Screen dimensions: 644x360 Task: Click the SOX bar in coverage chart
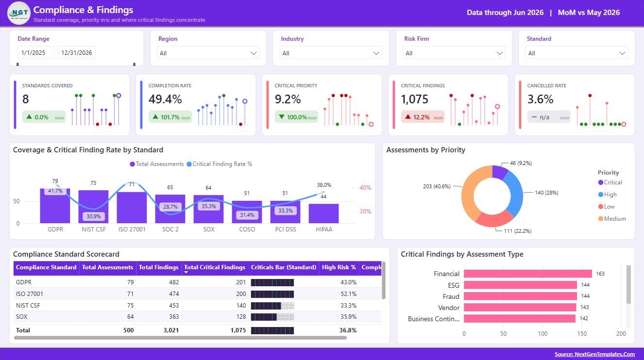point(208,209)
